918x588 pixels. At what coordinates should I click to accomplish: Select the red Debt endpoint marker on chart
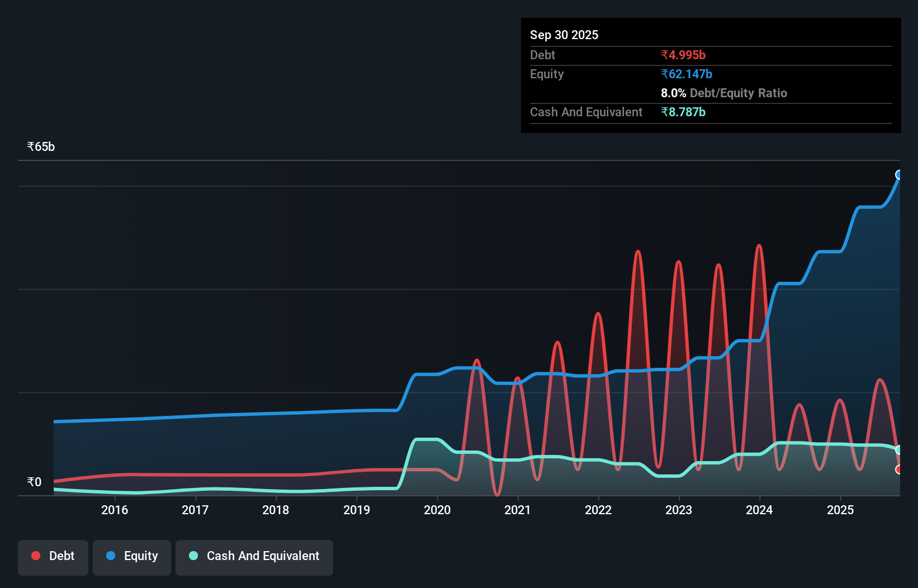point(899,470)
